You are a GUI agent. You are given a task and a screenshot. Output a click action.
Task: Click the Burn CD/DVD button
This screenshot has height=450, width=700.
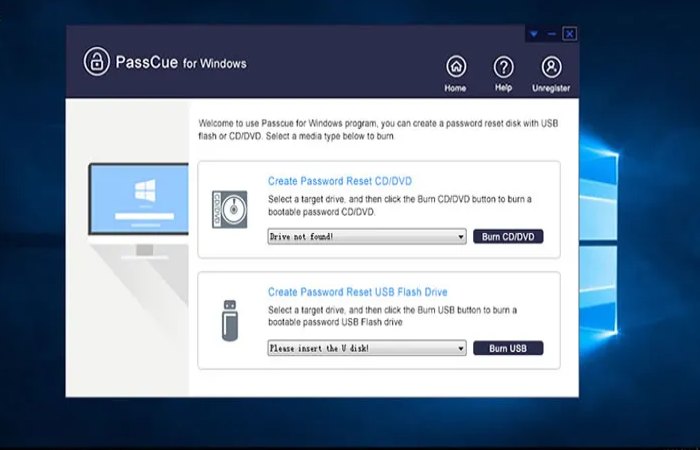(x=508, y=237)
